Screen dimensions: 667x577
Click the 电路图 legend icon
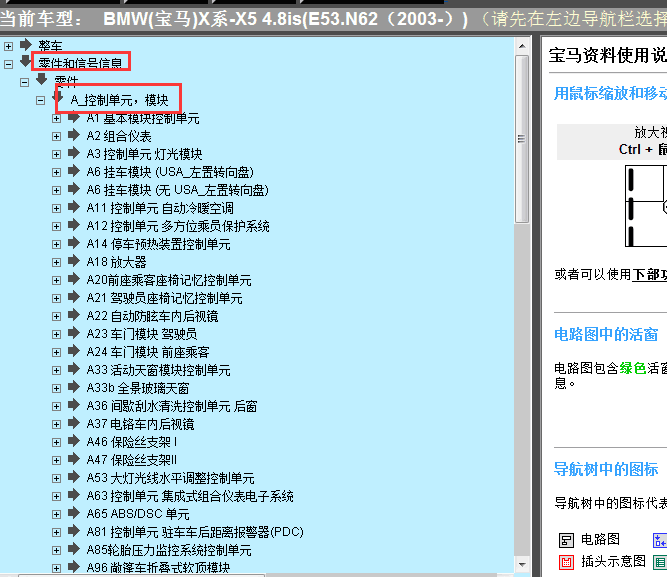(566, 540)
